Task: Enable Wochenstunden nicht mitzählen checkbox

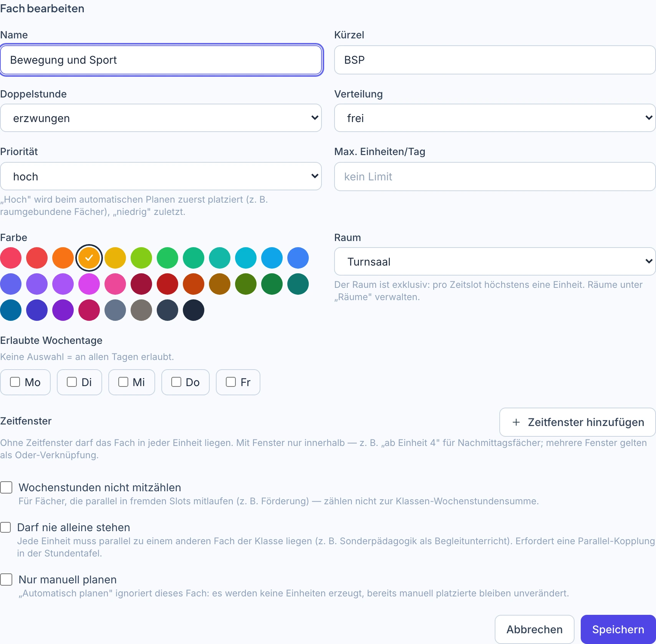Action: (x=6, y=487)
